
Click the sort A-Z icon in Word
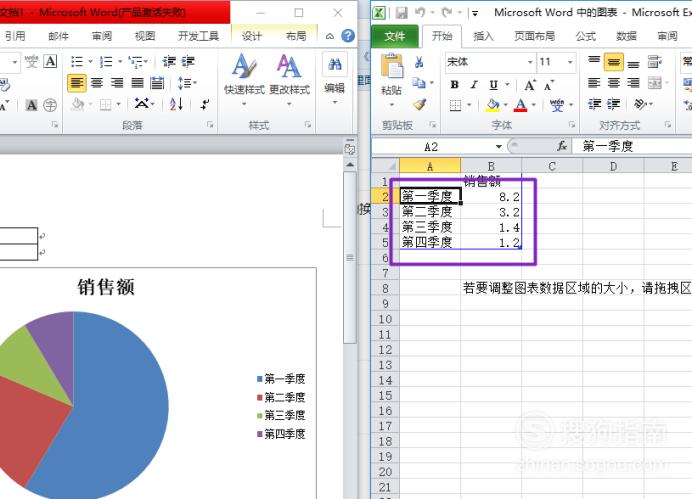pyautogui.click(x=176, y=105)
